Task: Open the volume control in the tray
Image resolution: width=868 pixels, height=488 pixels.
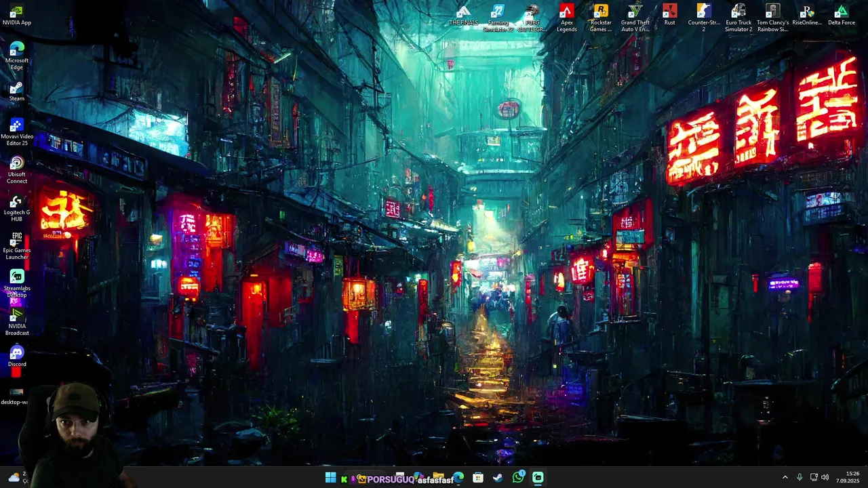Action: 825,478
